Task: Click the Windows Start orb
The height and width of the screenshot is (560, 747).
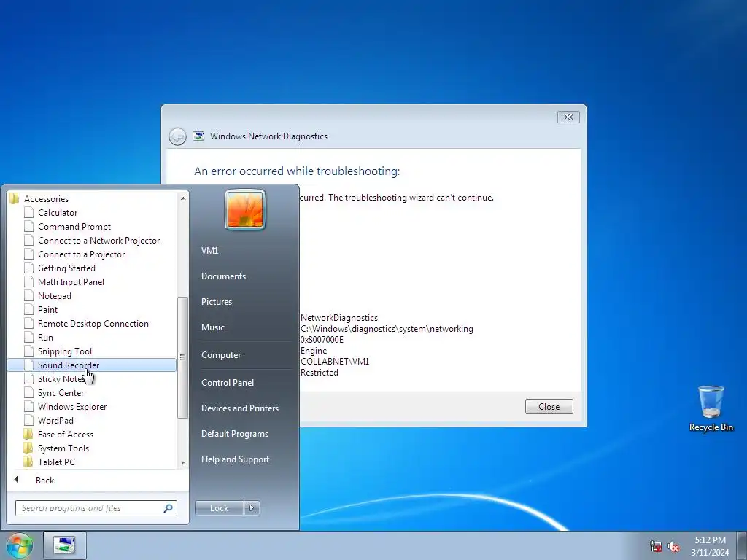Action: click(20, 545)
